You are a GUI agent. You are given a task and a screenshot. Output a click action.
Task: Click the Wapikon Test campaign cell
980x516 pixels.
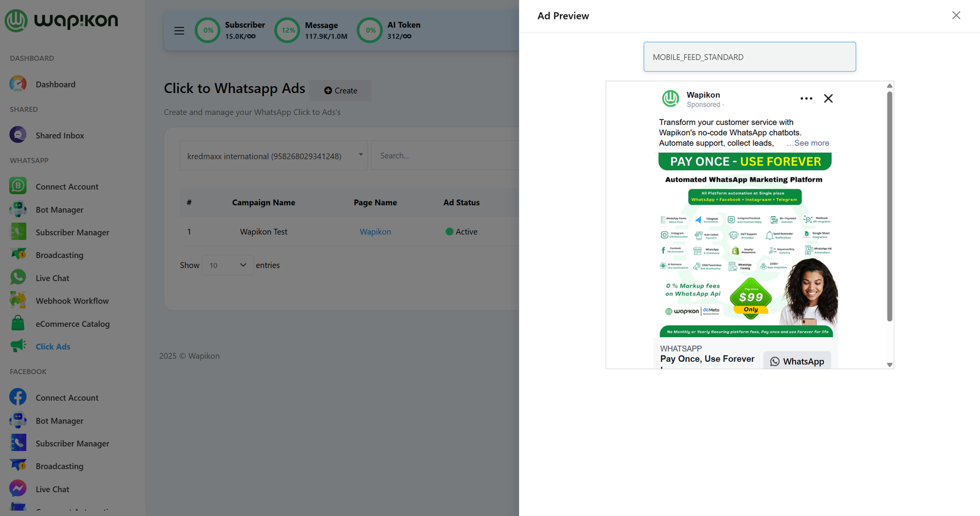point(263,231)
